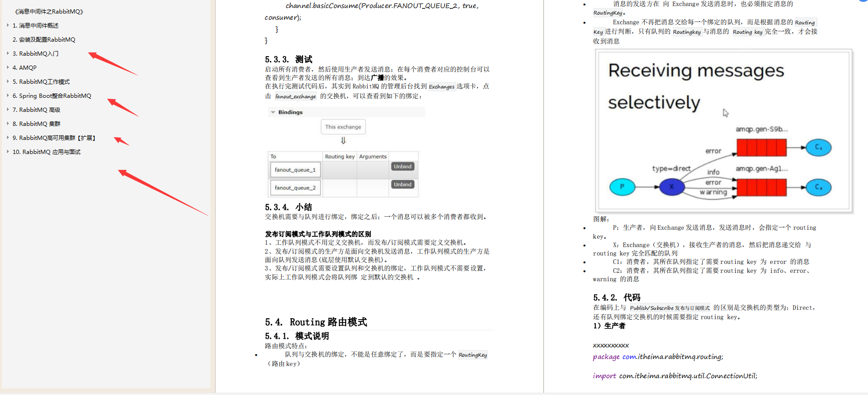Image resolution: width=868 pixels, height=395 pixels.
Task: Click the 'info' binding label
Action: pos(713,172)
